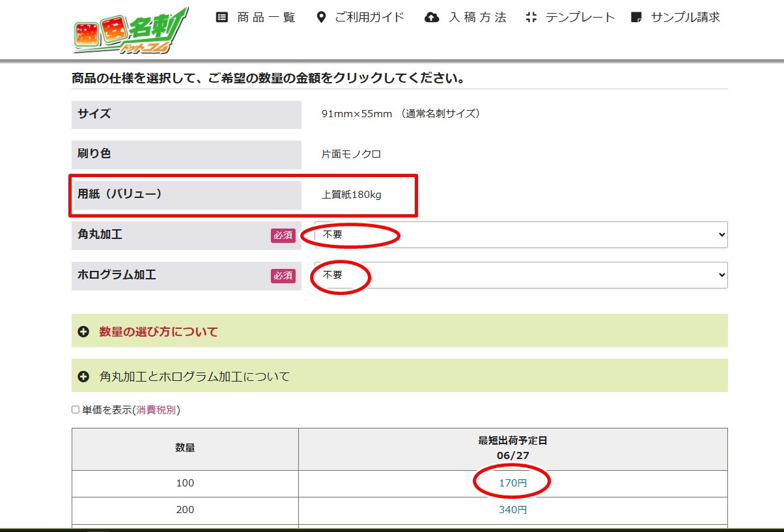
Task: Click plus icon next to 数量の選び方について
Action: tap(83, 332)
